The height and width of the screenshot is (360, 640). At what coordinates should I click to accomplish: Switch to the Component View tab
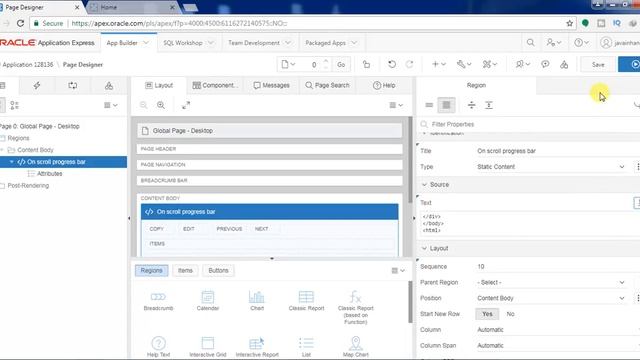(x=215, y=85)
